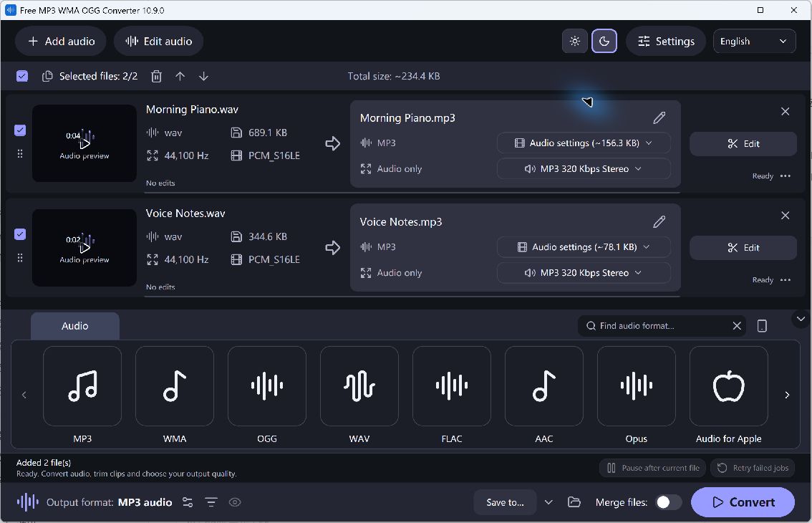Open the list filter icon beside output format
812x523 pixels.
coord(211,502)
